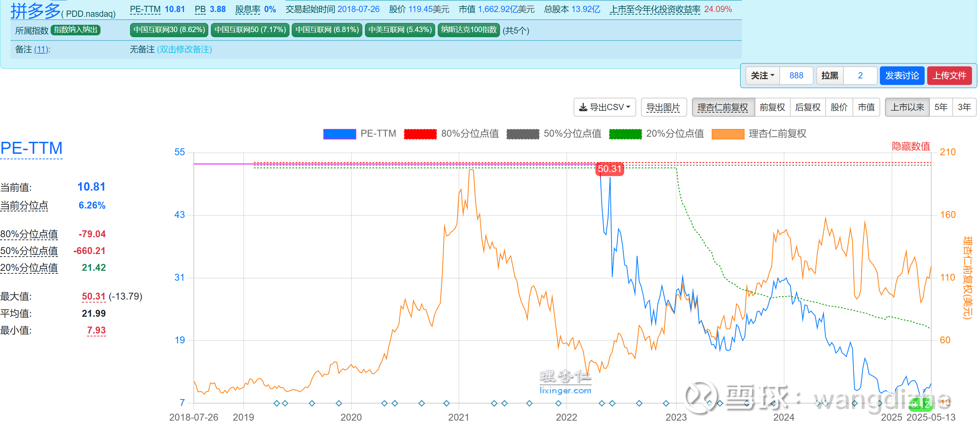Viewport: 980px width, 429px height.
Task: Open the 中美互联网 (5.43%) index tag
Action: pos(400,30)
